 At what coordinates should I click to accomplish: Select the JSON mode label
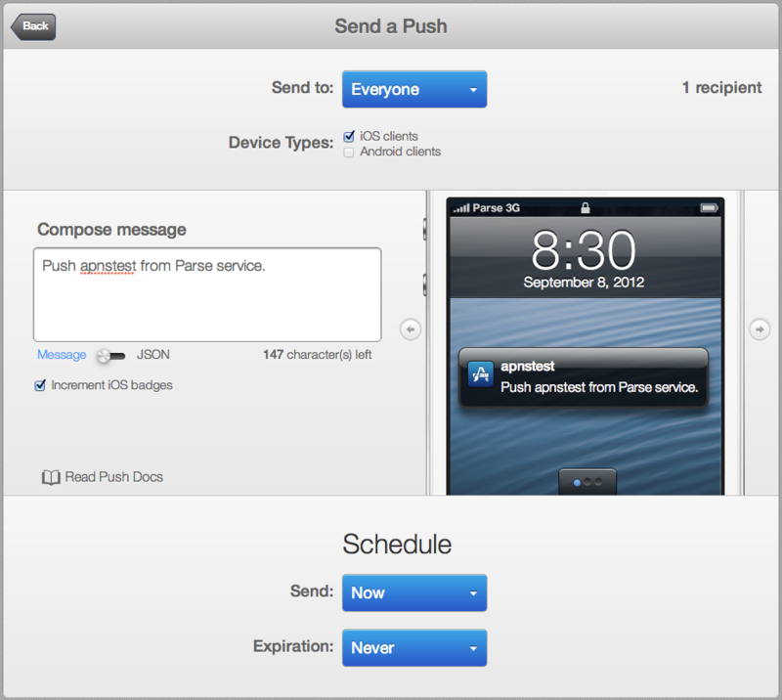tap(153, 355)
